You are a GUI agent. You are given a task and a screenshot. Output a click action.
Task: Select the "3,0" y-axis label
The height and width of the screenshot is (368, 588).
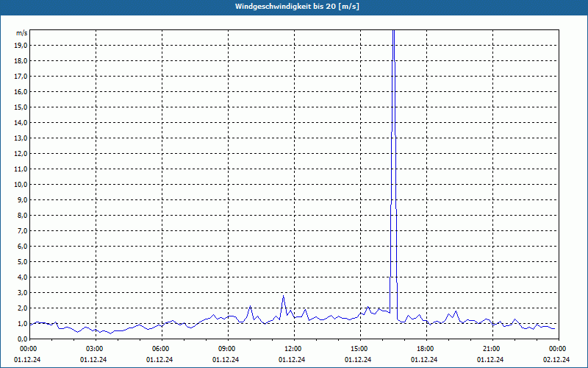(x=22, y=292)
